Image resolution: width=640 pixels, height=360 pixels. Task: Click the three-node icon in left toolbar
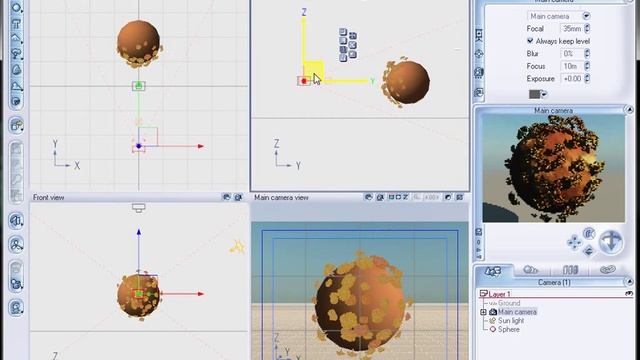[x=16, y=245]
